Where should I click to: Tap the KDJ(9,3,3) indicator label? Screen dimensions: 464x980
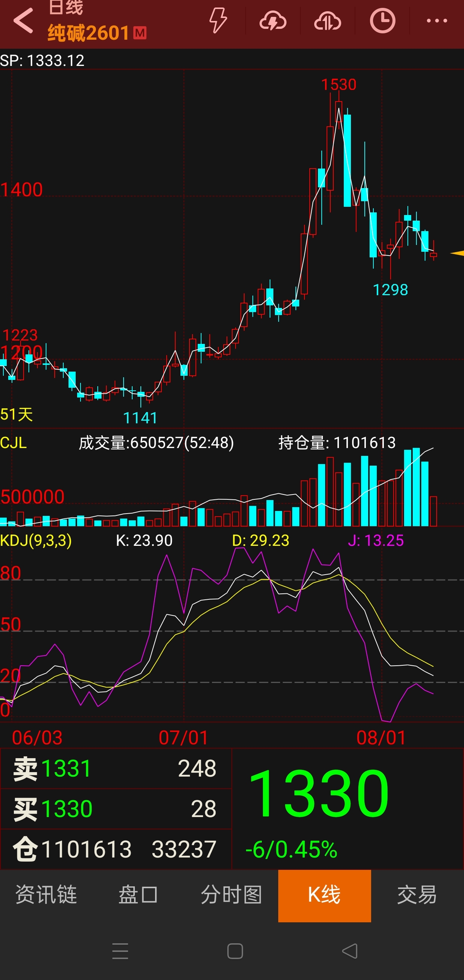point(36,540)
